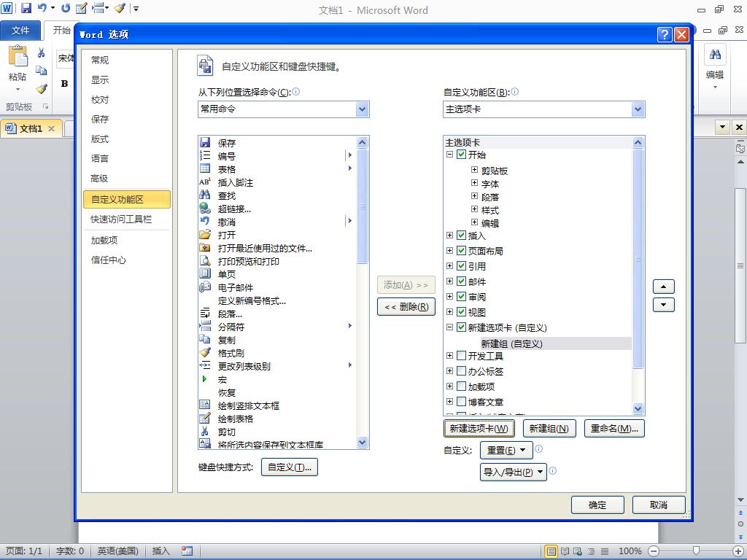747x560 pixels.
Task: Expand the 字体 group node
Action: 474,183
